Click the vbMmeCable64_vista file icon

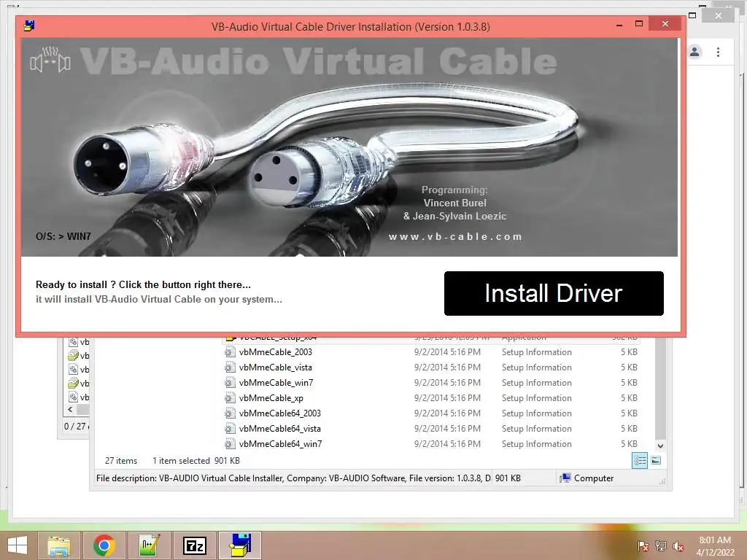[x=230, y=428]
